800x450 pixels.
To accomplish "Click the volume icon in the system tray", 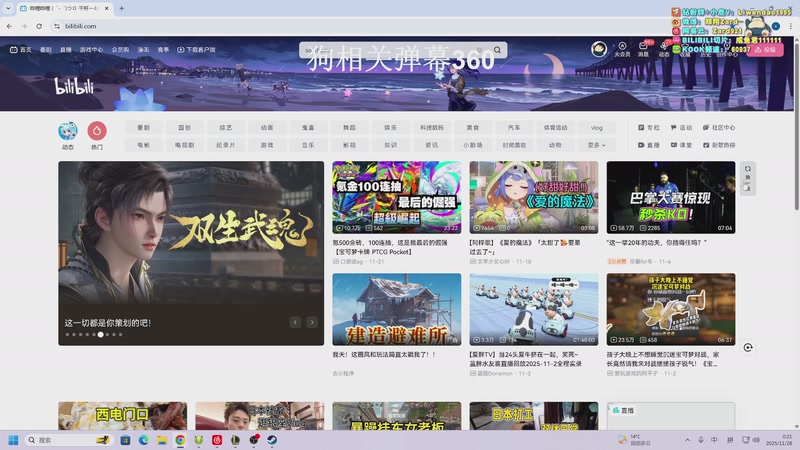I will click(x=756, y=440).
